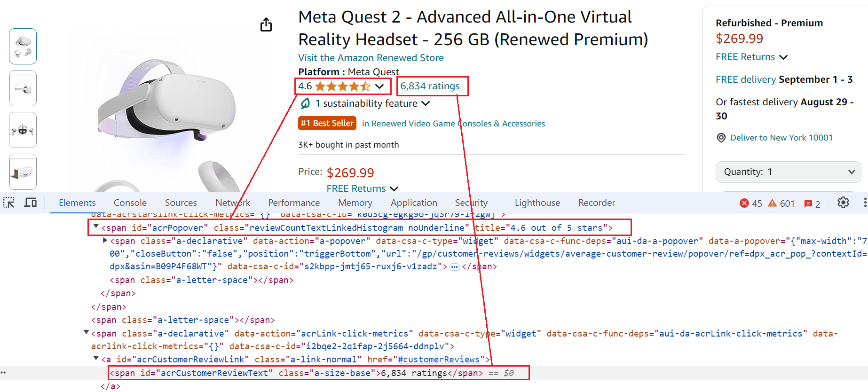This screenshot has height=392, width=868.
Task: Click the delivery location pin icon
Action: point(721,138)
